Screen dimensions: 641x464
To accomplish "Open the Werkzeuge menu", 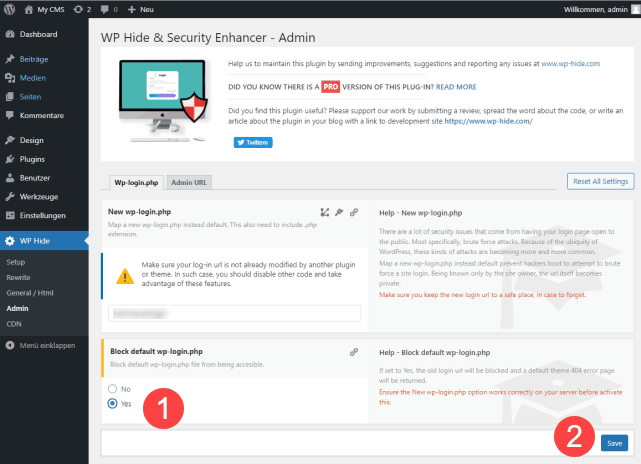I will click(39, 197).
